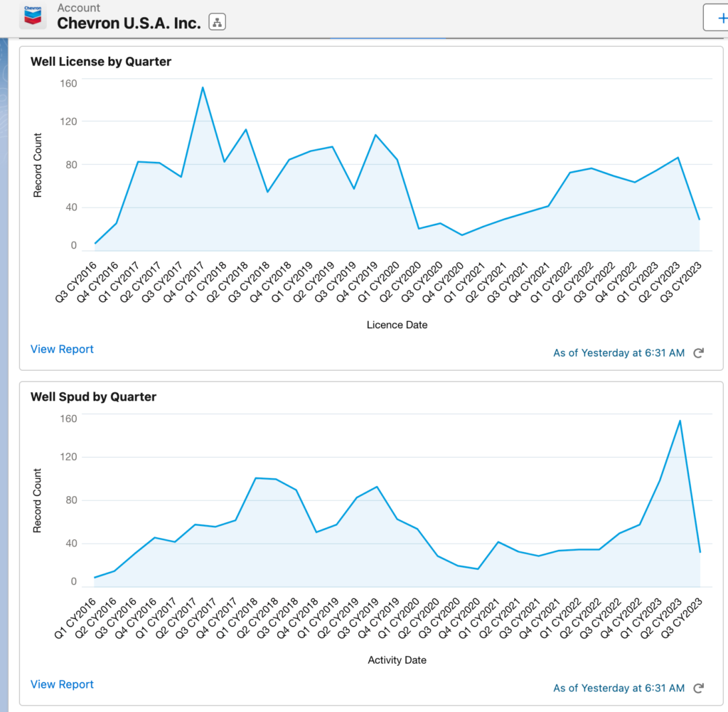Viewport: 728px width, 712px height.
Task: Select Q3 CY2023 end point in Well License chart
Action: pyautogui.click(x=700, y=220)
